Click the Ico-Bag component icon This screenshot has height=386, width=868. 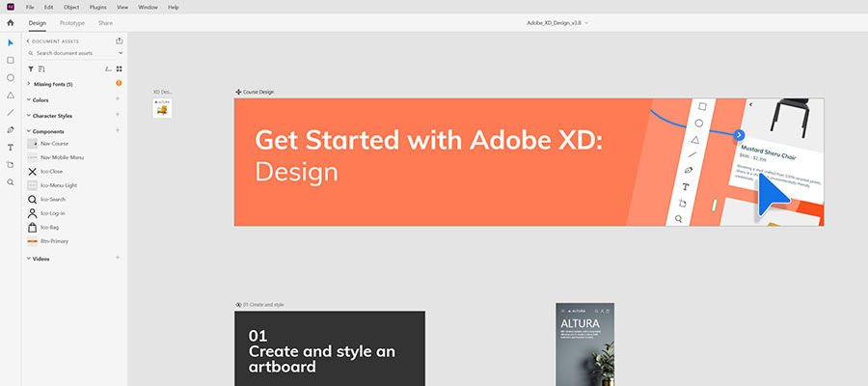[32, 227]
